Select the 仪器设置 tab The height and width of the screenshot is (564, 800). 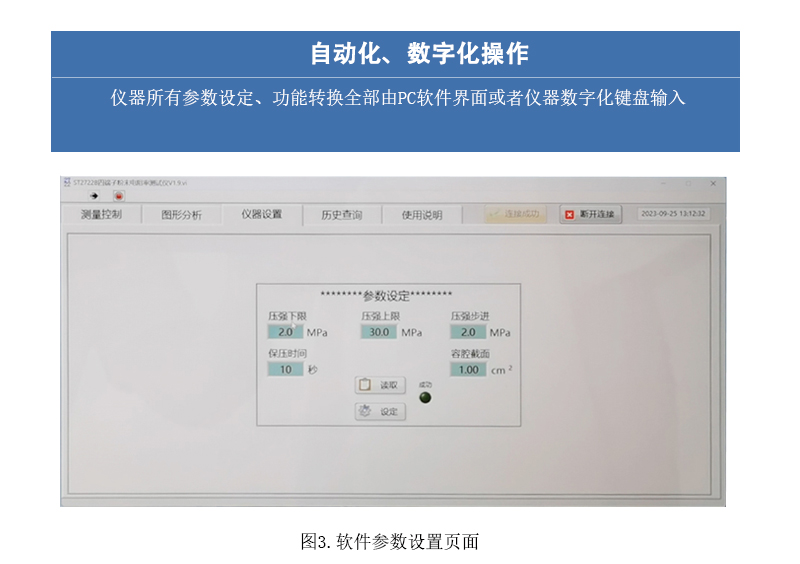pos(262,214)
